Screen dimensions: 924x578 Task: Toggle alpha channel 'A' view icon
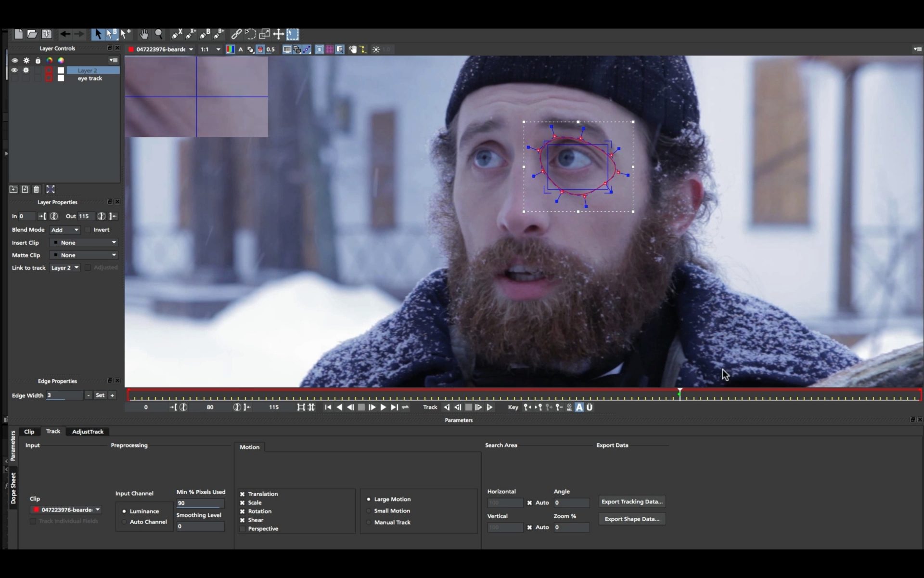pyautogui.click(x=241, y=49)
